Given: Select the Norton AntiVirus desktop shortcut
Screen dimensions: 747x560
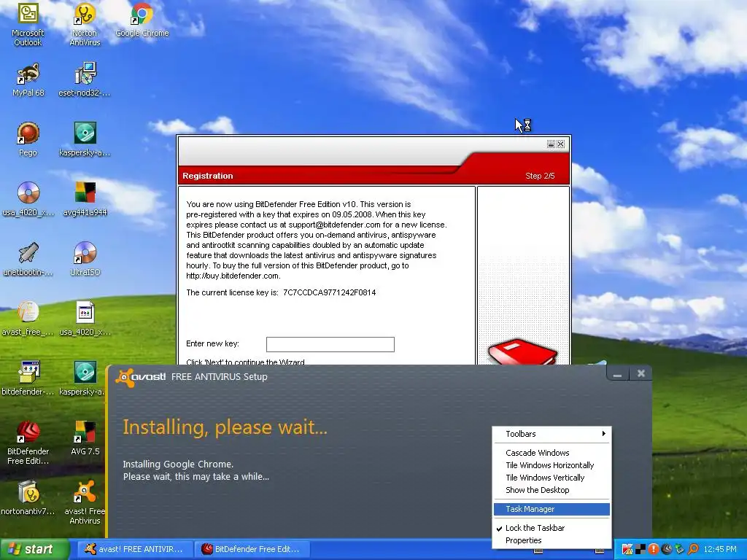Looking at the screenshot, I should [85, 24].
